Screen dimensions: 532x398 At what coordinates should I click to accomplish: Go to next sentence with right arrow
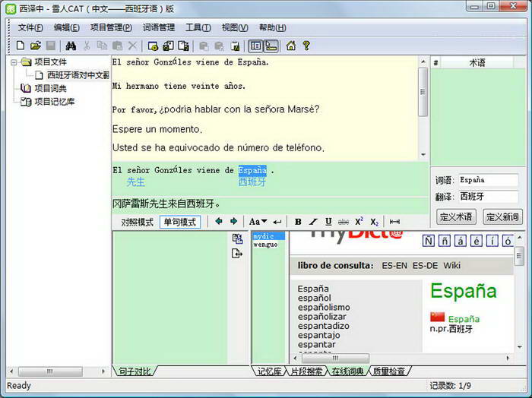(234, 222)
